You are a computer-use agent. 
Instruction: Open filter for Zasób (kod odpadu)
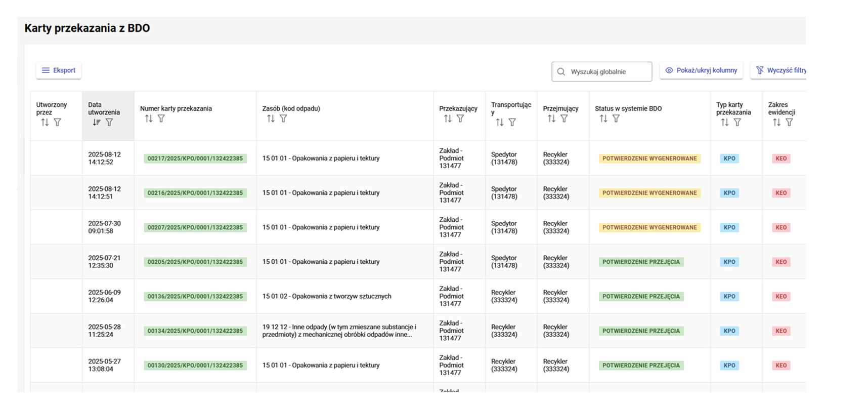pyautogui.click(x=283, y=118)
